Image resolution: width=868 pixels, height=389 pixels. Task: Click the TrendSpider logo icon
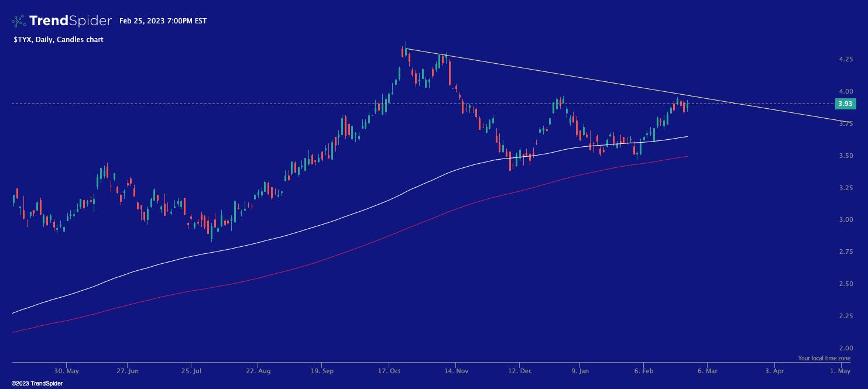(x=19, y=21)
